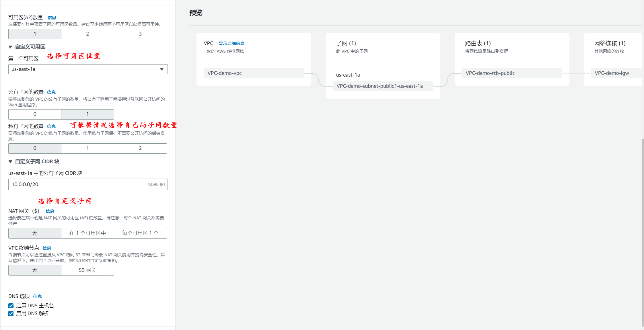Select 3 availability zones option

pyautogui.click(x=140, y=34)
